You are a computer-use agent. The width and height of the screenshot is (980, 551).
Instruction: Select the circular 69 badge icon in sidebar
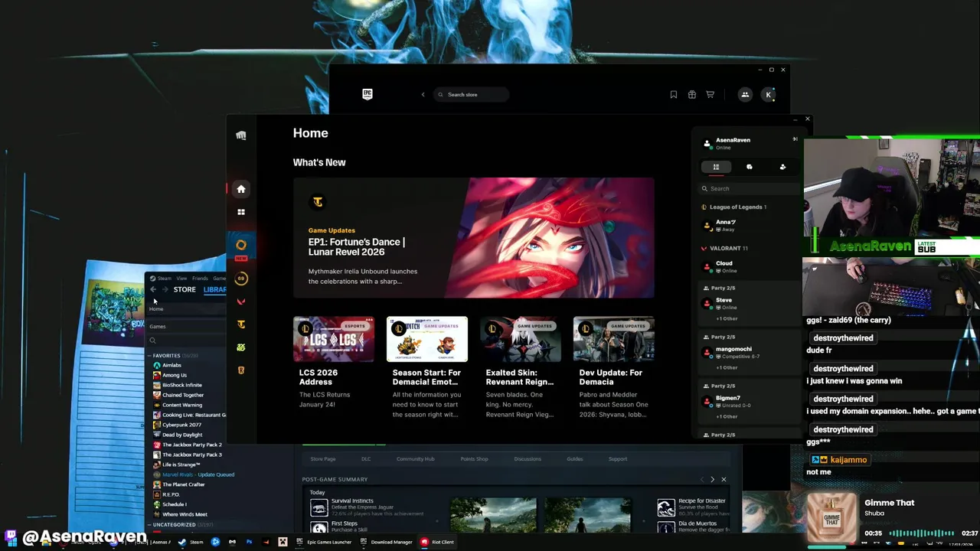point(241,279)
